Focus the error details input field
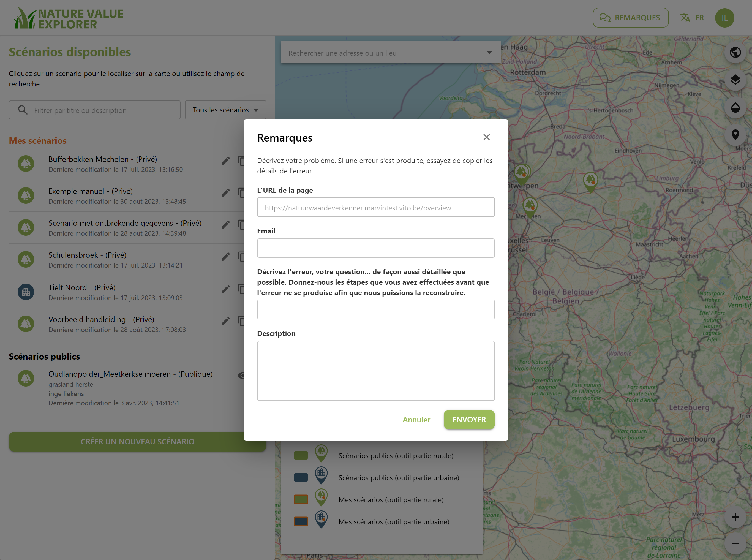Screen dimensions: 752x560 pyautogui.click(x=376, y=309)
